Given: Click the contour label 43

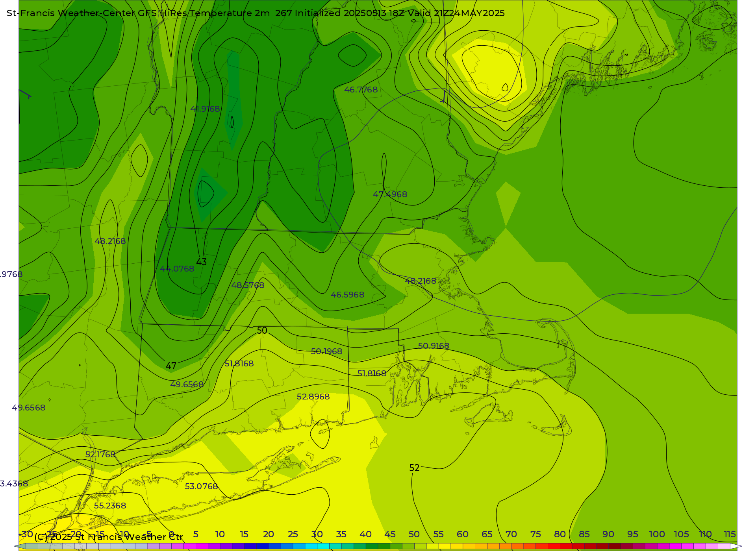Looking at the screenshot, I should click(201, 262).
